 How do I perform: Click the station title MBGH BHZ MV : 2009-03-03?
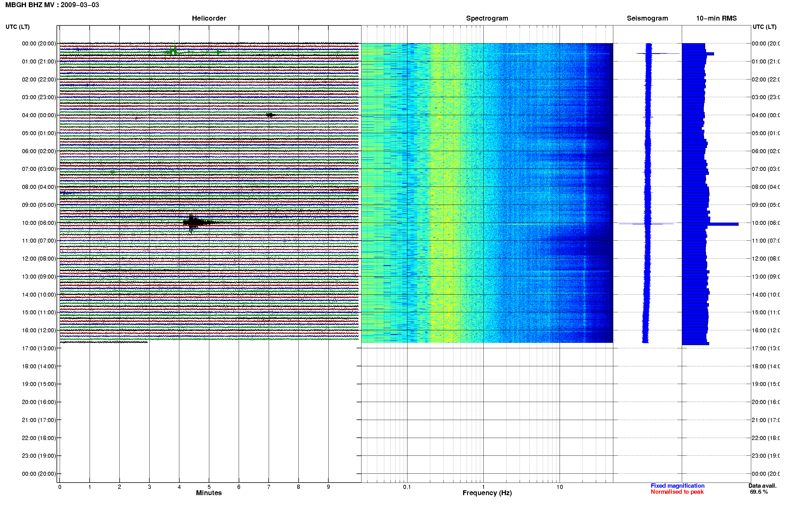[x=52, y=5]
